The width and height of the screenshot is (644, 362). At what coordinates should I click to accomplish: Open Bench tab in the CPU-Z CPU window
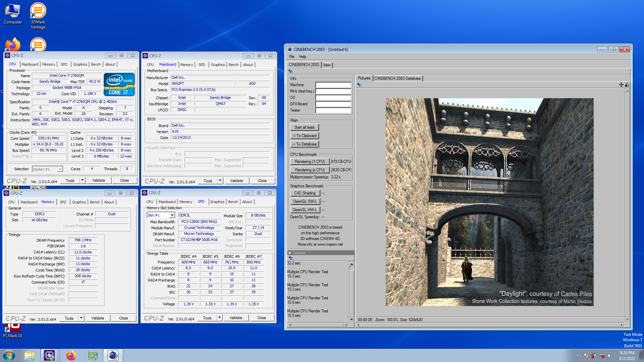point(96,64)
